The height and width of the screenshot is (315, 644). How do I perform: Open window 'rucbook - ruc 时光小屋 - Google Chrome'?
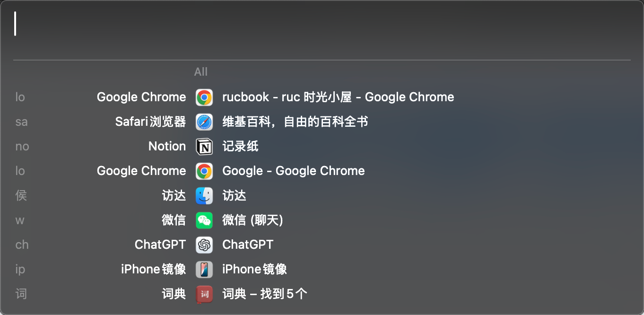(x=338, y=97)
